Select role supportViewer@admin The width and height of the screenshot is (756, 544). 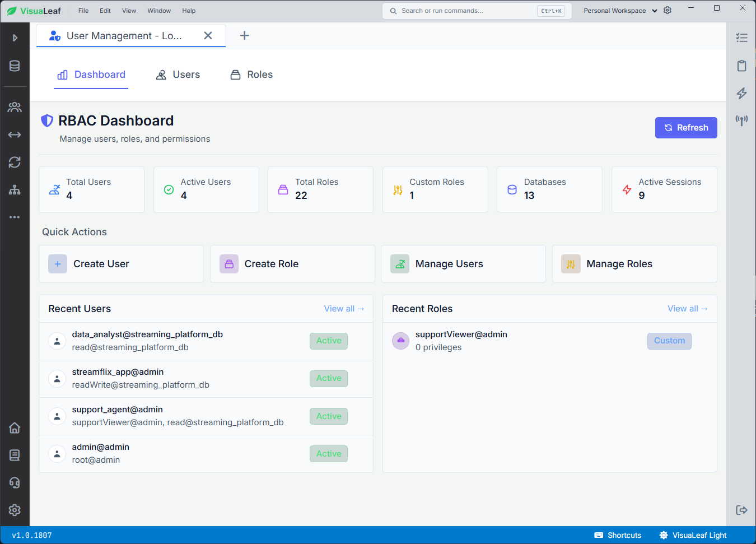click(x=549, y=341)
